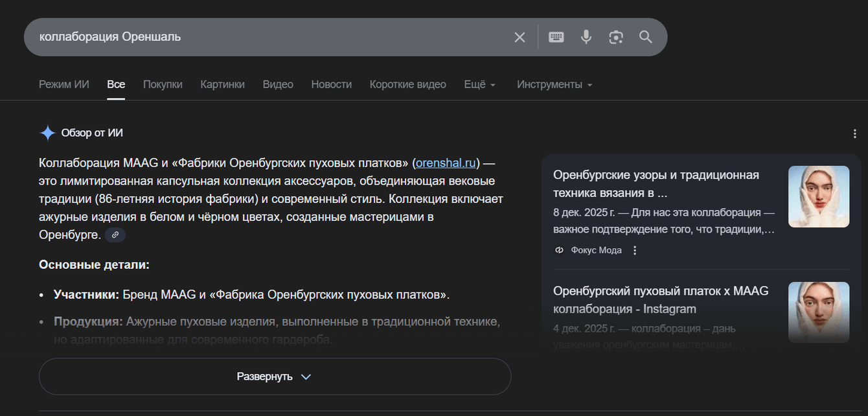Open the on-screen keyboard icon
Screen dimensions: 868x416
tap(556, 37)
